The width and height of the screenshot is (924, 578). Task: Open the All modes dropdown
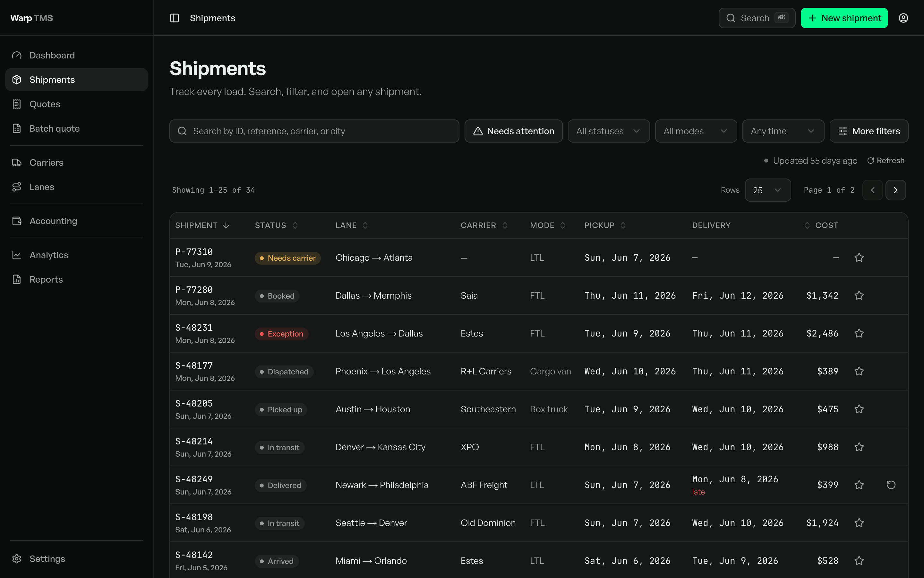pyautogui.click(x=696, y=131)
